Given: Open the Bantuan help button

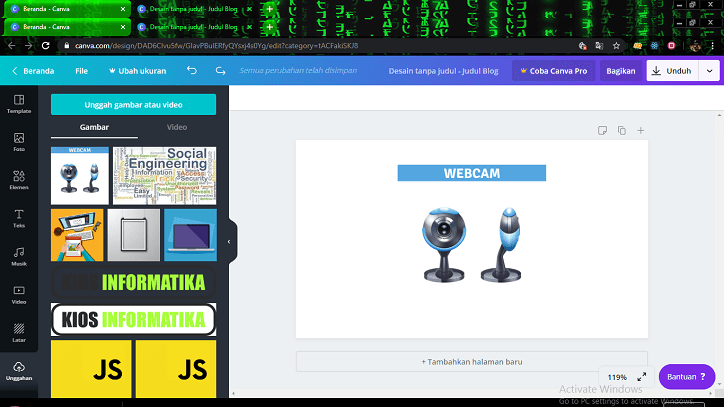Looking at the screenshot, I should pyautogui.click(x=687, y=377).
